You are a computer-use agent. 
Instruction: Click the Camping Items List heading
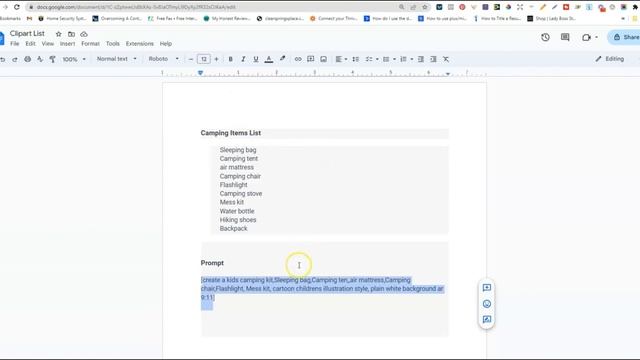pyautogui.click(x=231, y=133)
